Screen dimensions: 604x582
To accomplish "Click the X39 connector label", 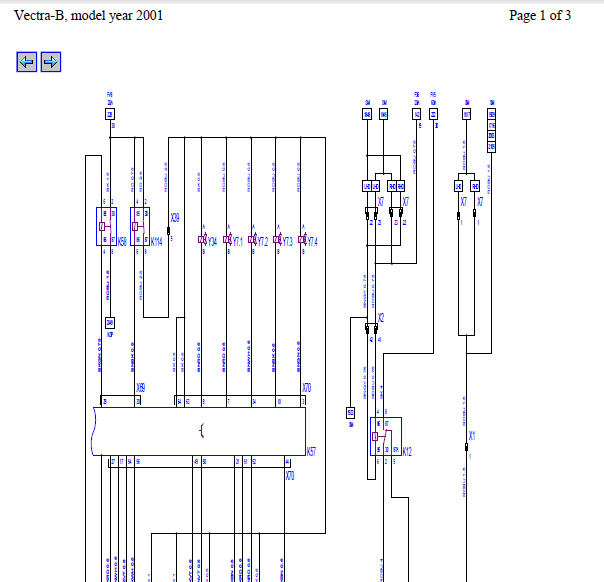I will click(x=175, y=218).
